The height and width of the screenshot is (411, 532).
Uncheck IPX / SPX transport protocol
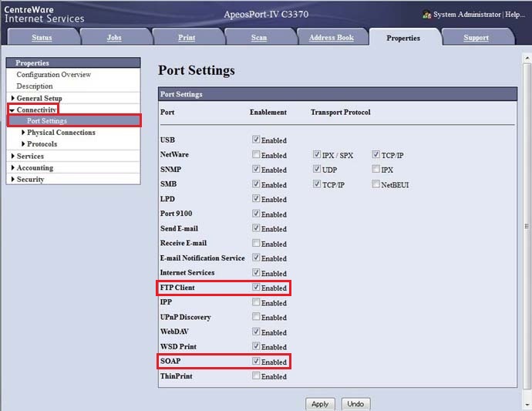pos(317,155)
